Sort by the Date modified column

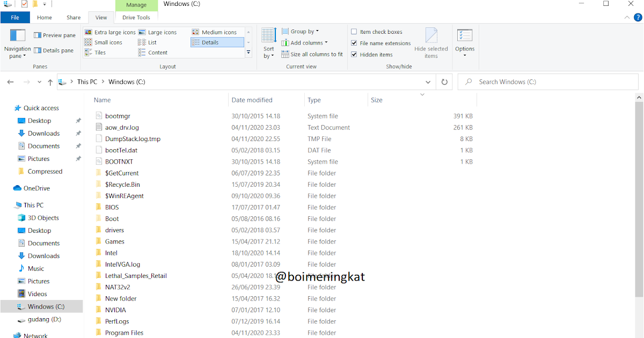[x=252, y=100]
